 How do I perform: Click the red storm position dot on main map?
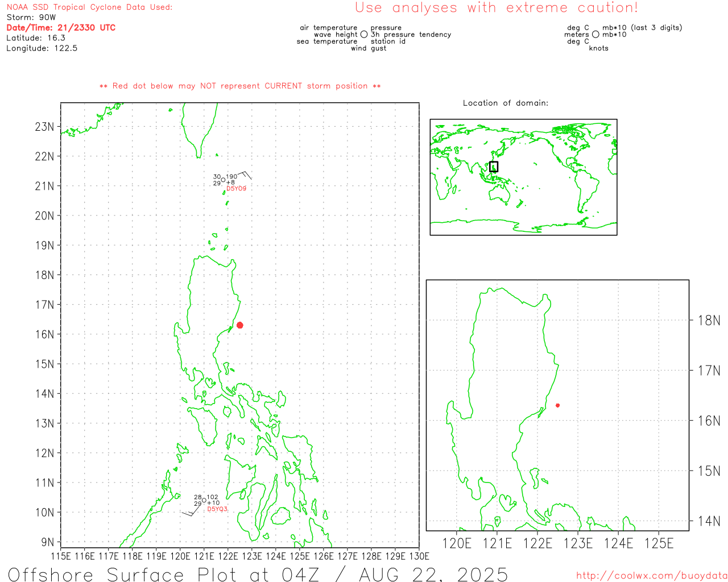(239, 325)
